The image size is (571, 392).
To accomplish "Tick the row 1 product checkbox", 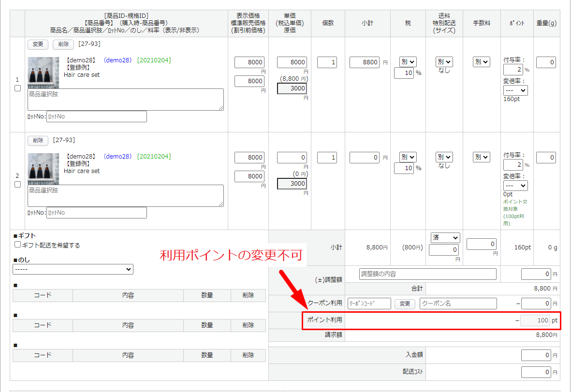I will tap(18, 88).
